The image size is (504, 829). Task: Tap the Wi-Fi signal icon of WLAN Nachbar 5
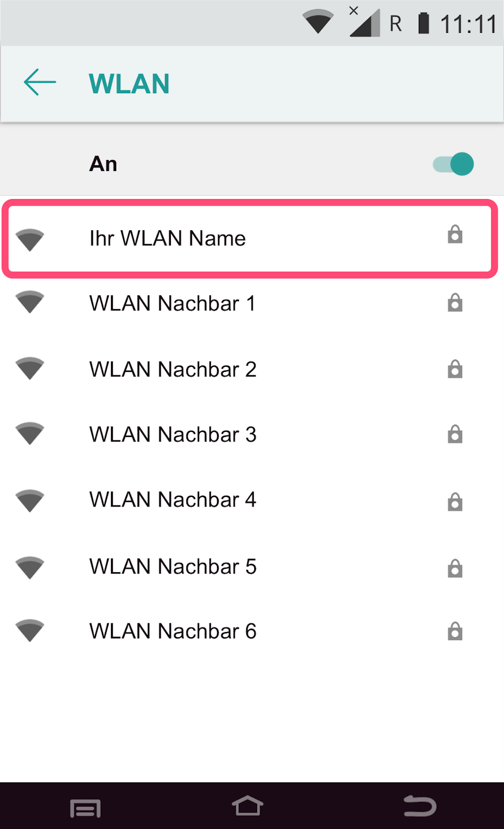coord(30,567)
